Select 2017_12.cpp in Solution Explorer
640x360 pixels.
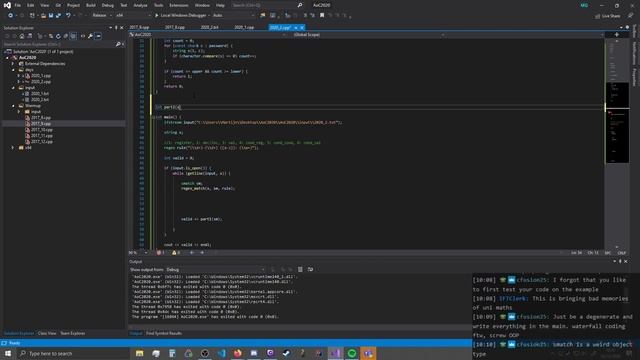point(42,142)
